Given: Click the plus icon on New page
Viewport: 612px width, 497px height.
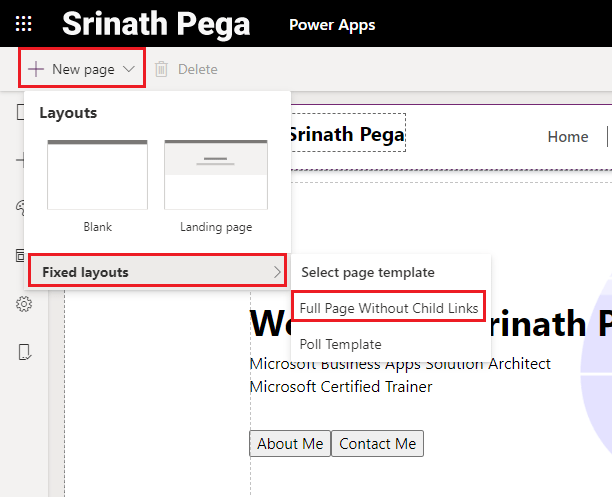Looking at the screenshot, I should click(36, 69).
